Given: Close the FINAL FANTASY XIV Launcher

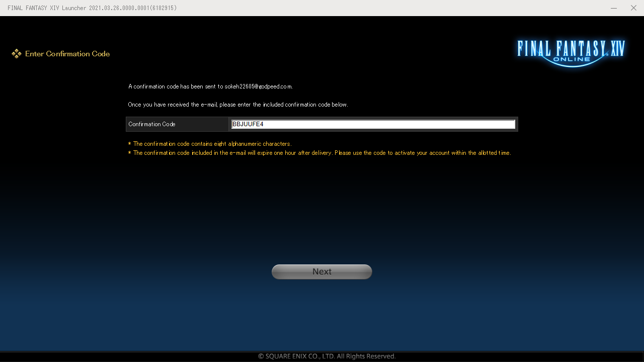Looking at the screenshot, I should 633,8.
